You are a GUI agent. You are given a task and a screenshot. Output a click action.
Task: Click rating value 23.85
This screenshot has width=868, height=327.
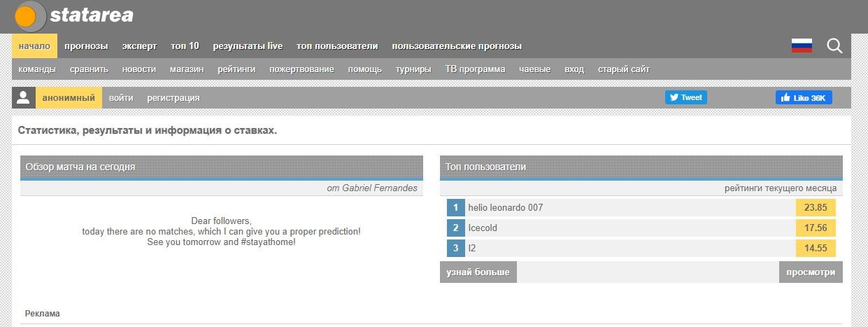816,208
